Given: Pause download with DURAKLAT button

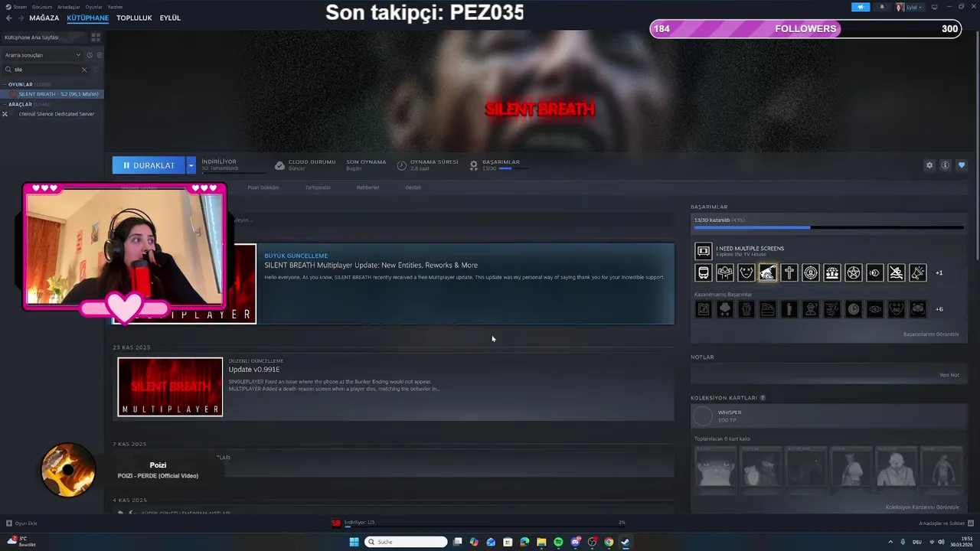Looking at the screenshot, I should (149, 165).
